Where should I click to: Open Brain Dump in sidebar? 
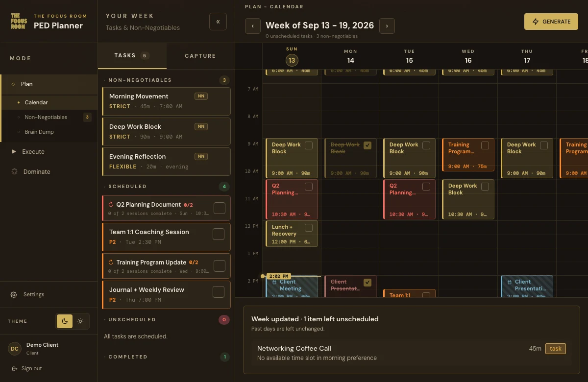(x=49, y=132)
